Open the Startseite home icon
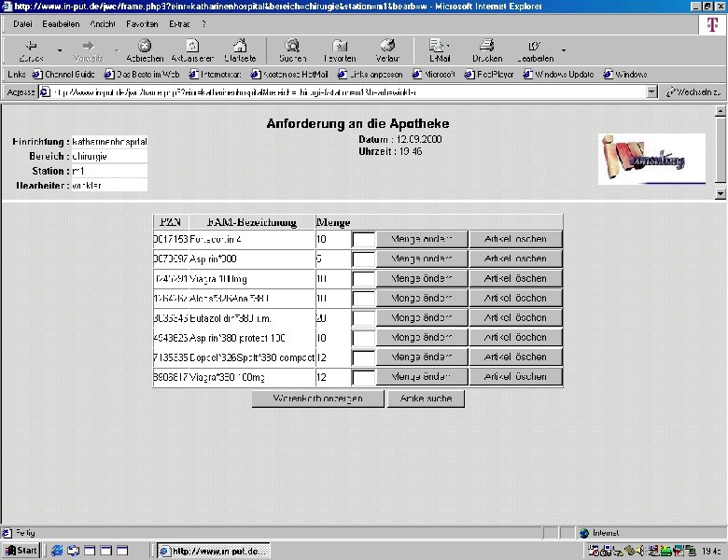Image resolution: width=728 pixels, height=560 pixels. pos(240,50)
